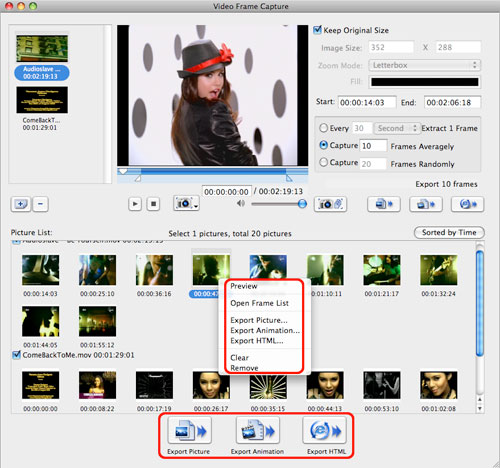Select the frame thumbnail at 00:01:32:24
The height and width of the screenshot is (468, 500).
[x=439, y=270]
